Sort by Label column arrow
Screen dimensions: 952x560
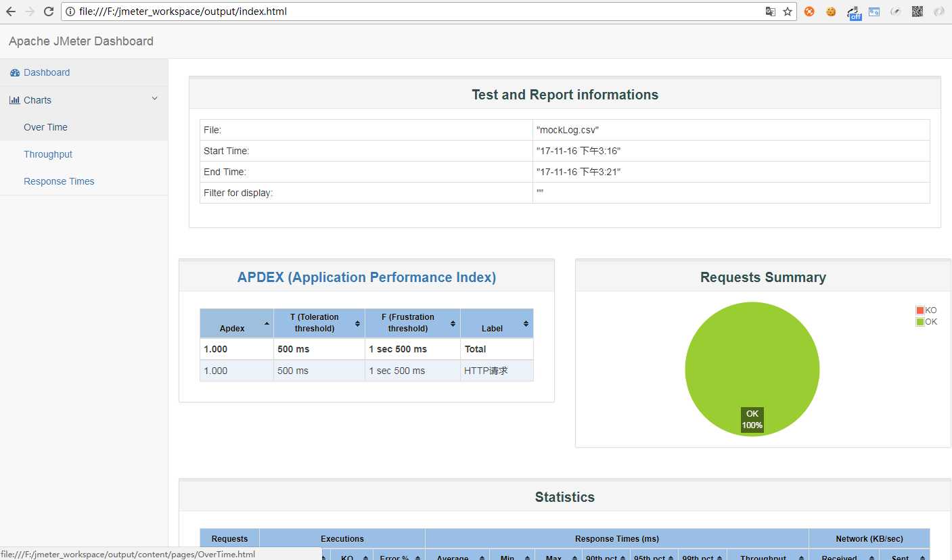(526, 324)
